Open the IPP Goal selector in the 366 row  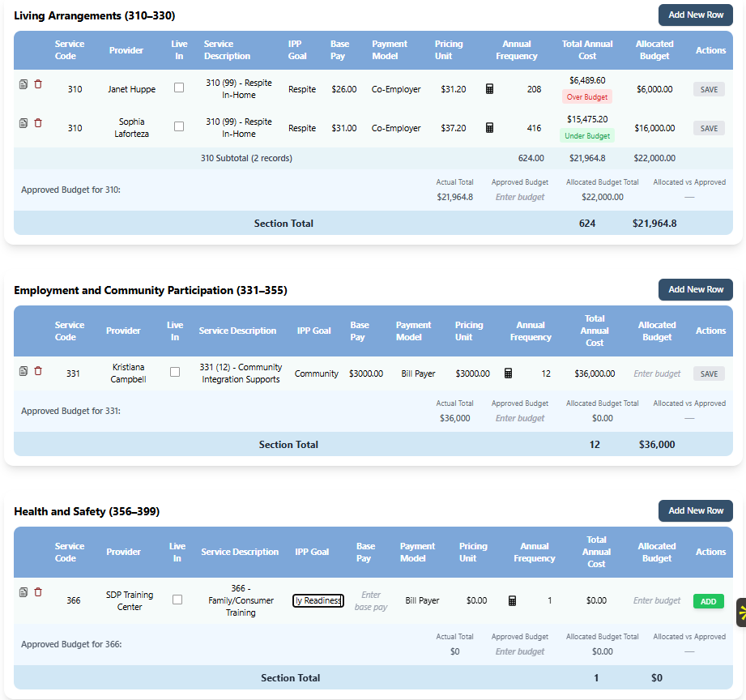coord(318,600)
